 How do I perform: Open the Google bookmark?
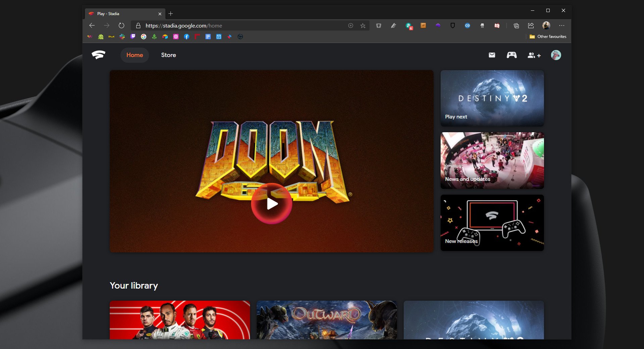(144, 37)
